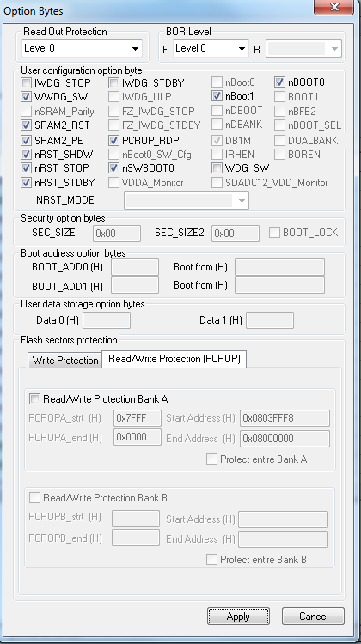Check the BOOT1 option
This screenshot has width=361, height=644.
point(279,96)
